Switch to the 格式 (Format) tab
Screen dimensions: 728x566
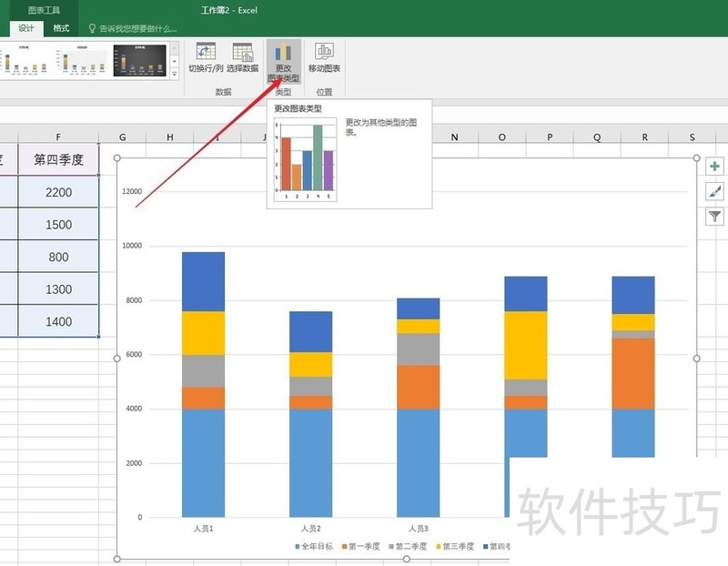(61, 28)
